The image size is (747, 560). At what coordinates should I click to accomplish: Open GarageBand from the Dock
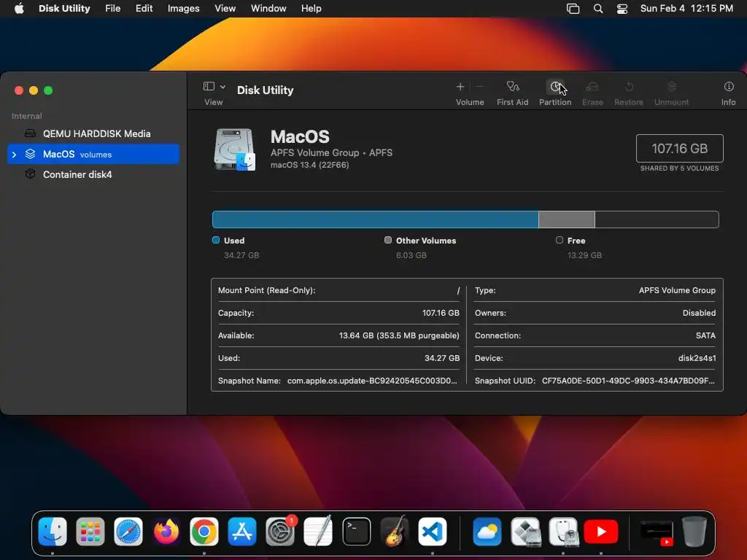(x=395, y=532)
